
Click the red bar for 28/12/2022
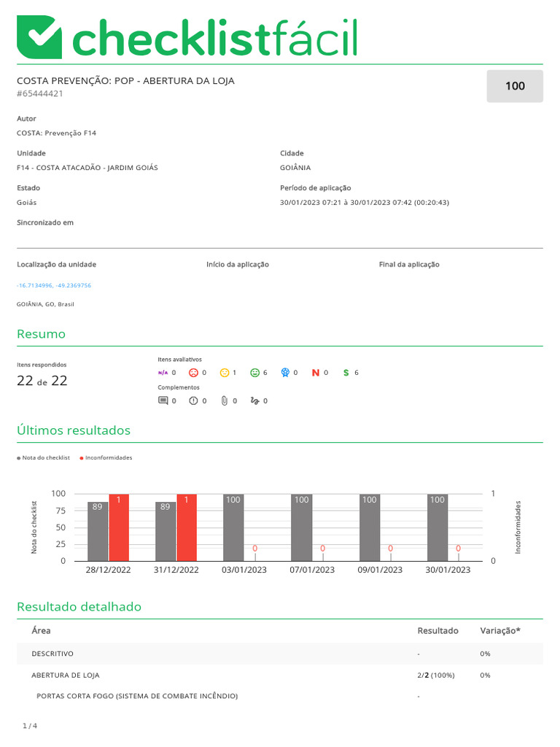pos(119,527)
